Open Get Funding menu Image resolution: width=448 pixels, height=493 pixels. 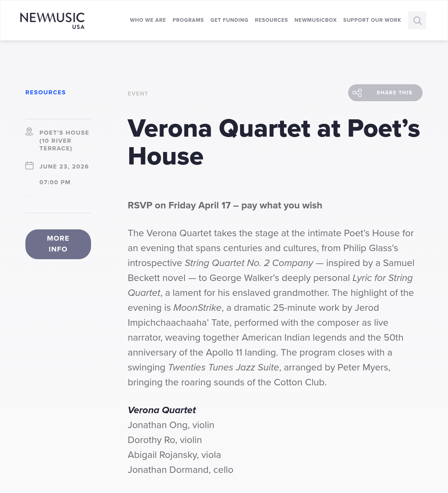(229, 20)
